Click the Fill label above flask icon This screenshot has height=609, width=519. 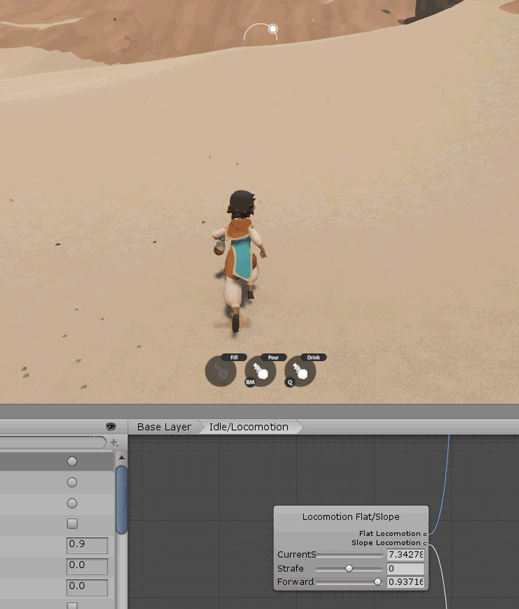[x=234, y=357]
